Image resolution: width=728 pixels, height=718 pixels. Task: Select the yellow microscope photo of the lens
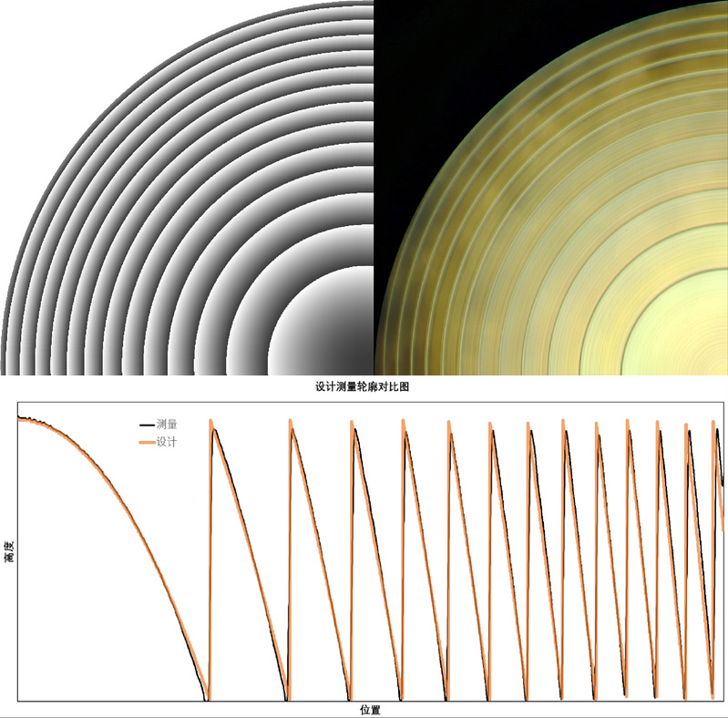tap(550, 187)
